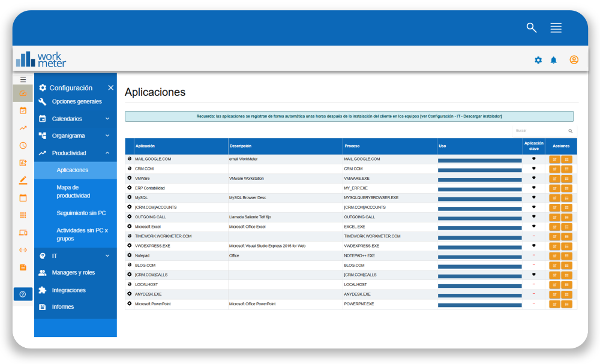Sort table by Aplicación column header
This screenshot has width=600, height=364.
pos(145,146)
